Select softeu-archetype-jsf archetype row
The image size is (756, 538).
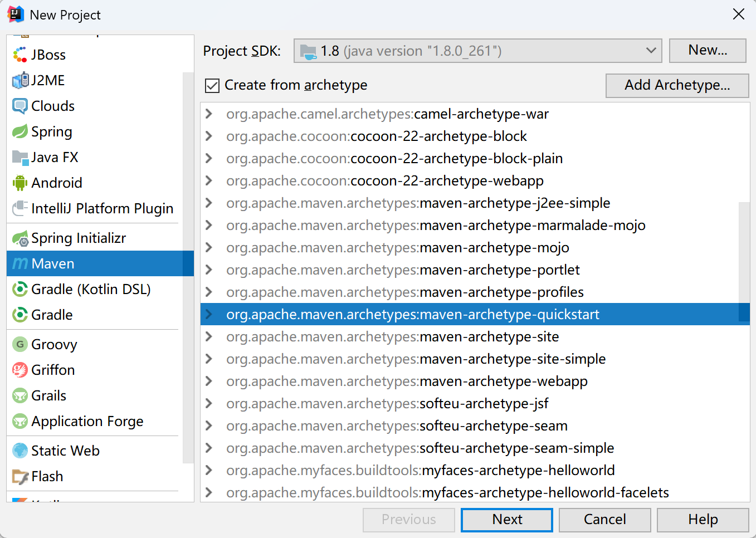pyautogui.click(x=475, y=403)
